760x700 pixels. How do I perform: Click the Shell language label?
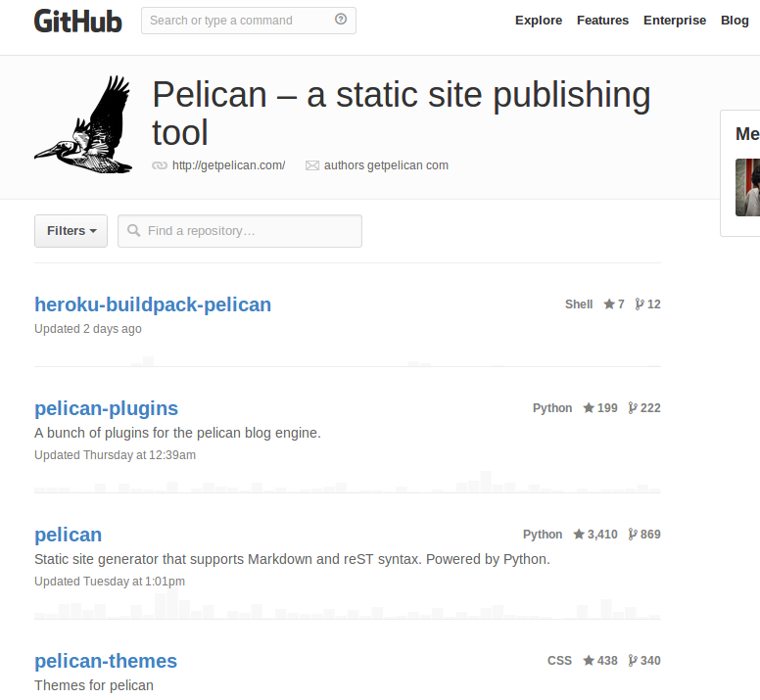point(579,304)
